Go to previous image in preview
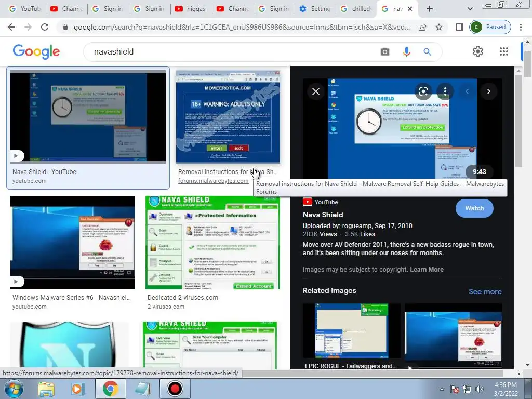The image size is (532, 399). [467, 91]
